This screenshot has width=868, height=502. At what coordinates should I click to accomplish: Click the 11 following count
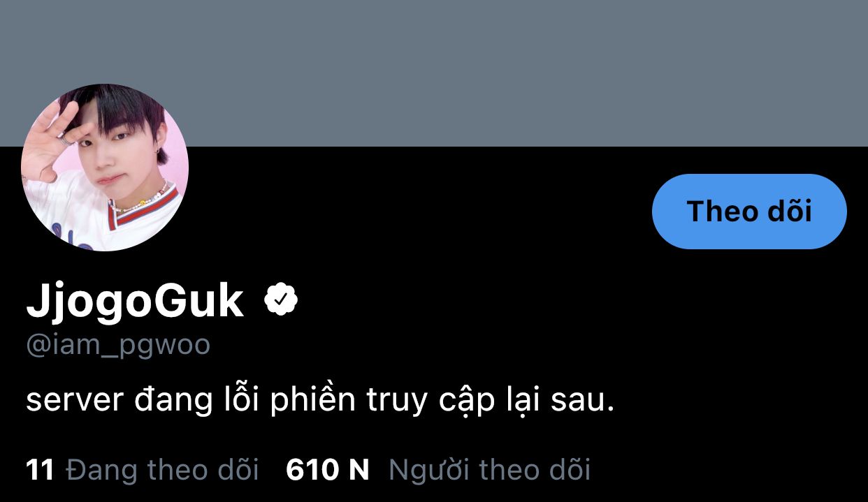point(40,470)
